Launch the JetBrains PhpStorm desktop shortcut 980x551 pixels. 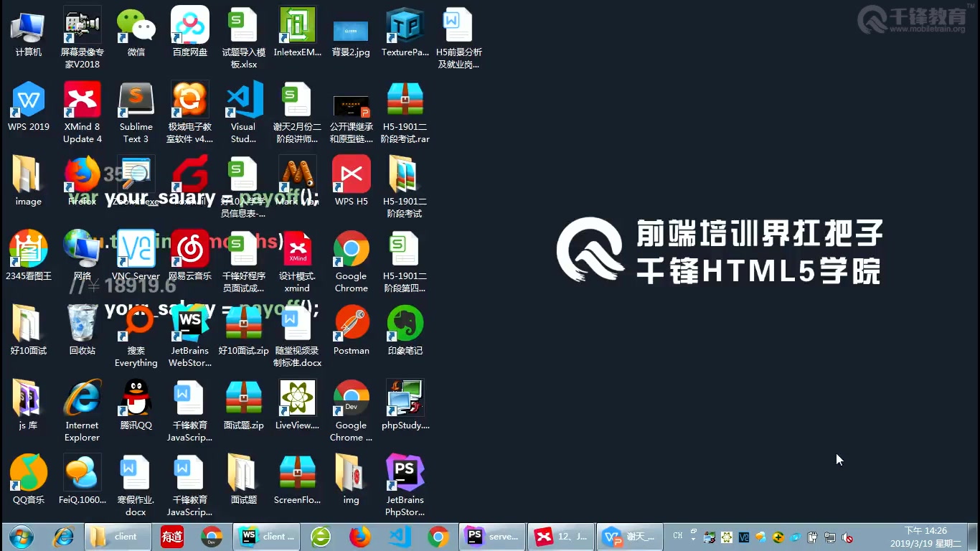click(x=405, y=486)
